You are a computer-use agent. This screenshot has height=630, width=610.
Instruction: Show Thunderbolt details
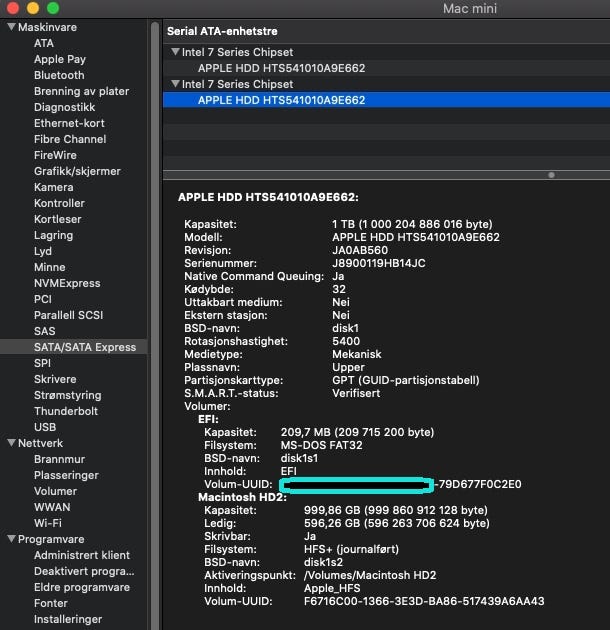(x=66, y=411)
